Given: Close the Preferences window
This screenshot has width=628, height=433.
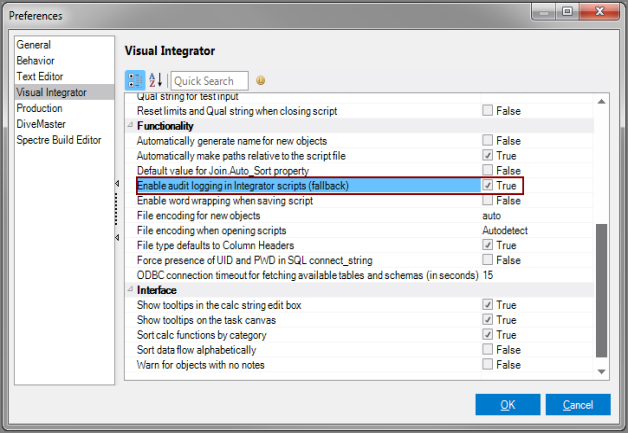Looking at the screenshot, I should [600, 11].
